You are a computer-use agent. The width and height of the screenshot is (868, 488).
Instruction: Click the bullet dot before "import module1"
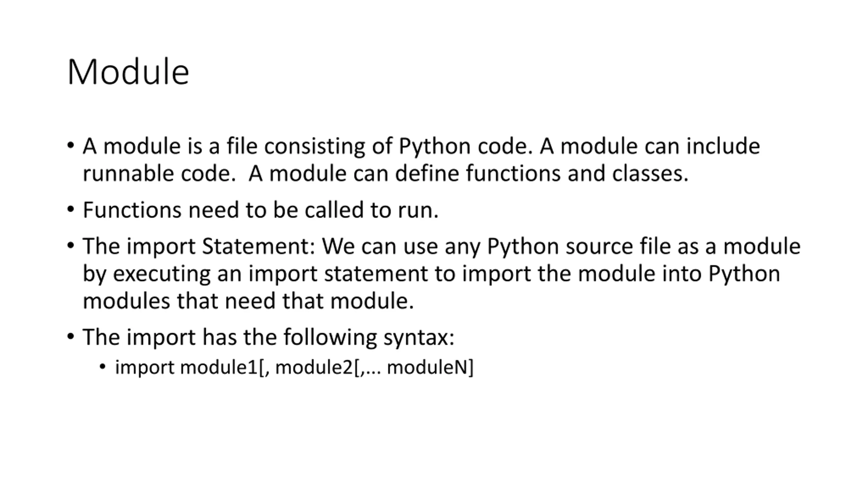(103, 366)
